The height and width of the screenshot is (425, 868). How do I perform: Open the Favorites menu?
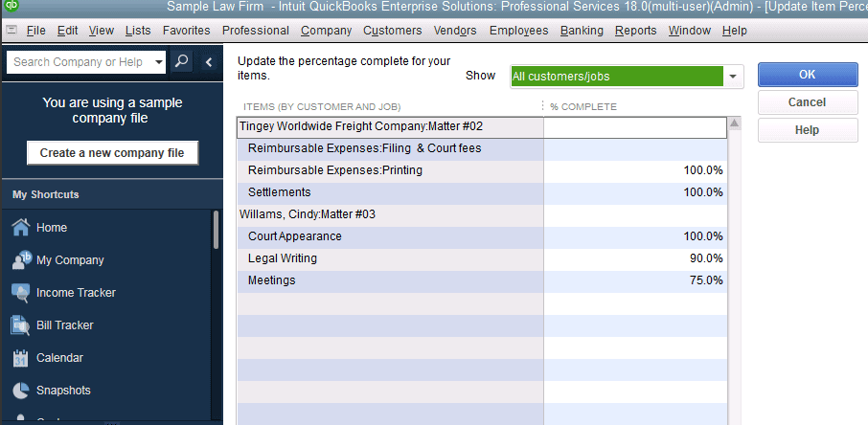(187, 31)
